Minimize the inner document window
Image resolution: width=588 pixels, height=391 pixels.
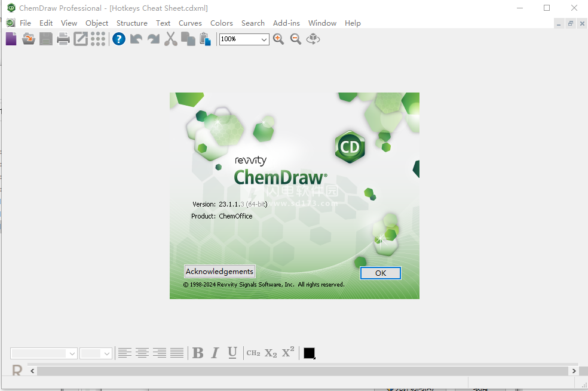[559, 24]
